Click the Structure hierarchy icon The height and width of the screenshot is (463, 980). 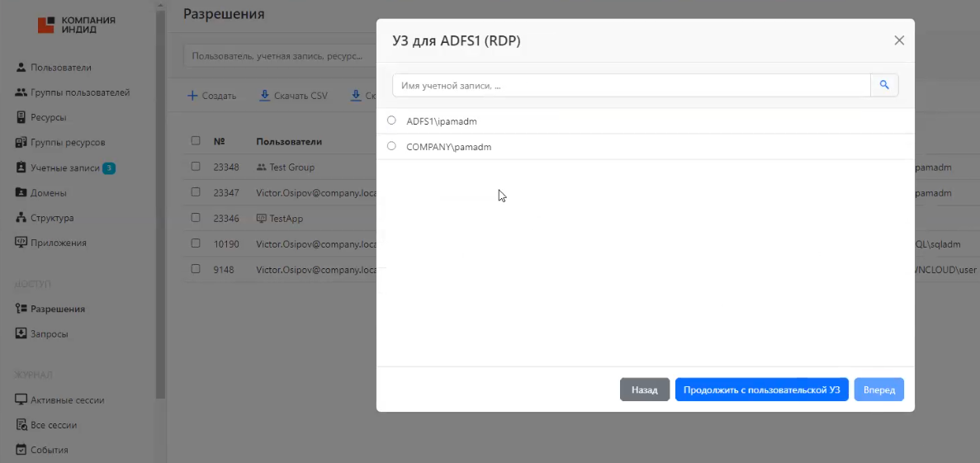pyautogui.click(x=21, y=218)
